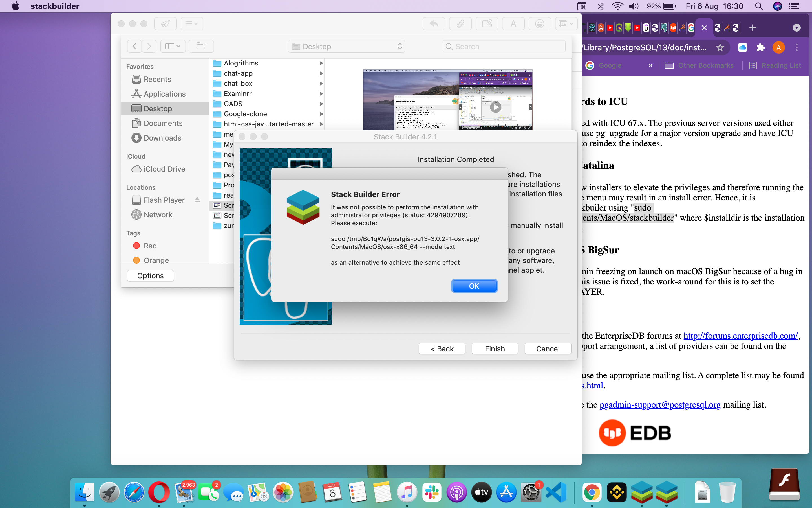The height and width of the screenshot is (508, 812).
Task: Open Finder from the Dock
Action: coord(84,492)
